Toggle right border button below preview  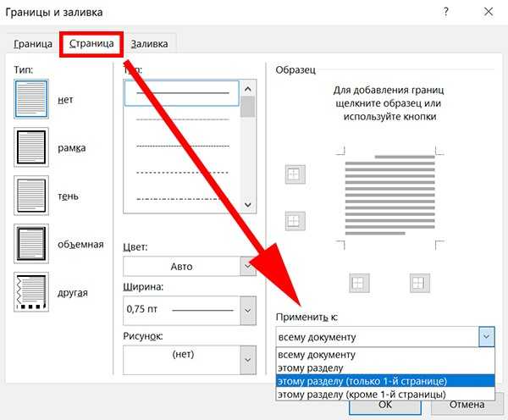417,282
